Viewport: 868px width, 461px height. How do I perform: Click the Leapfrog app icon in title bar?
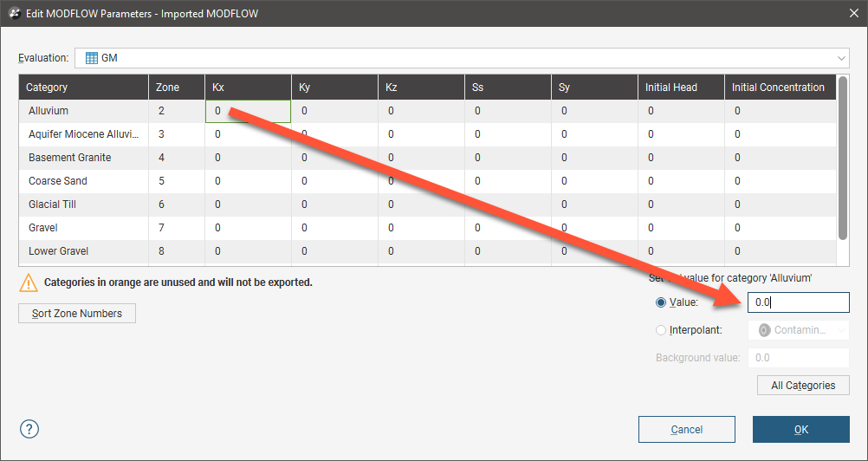click(14, 14)
